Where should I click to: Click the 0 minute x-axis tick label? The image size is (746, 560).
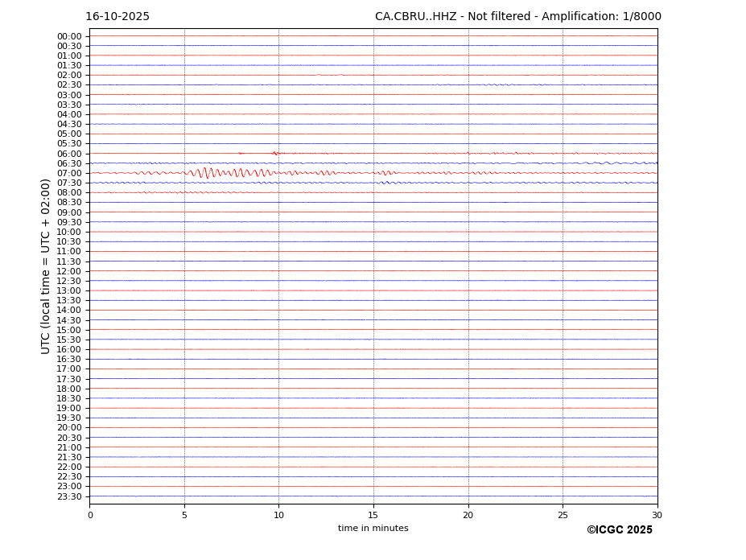90,515
